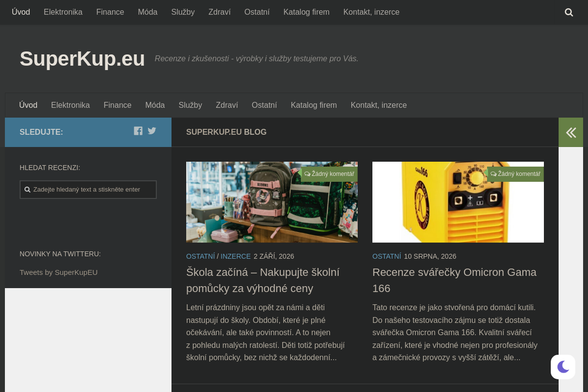
Task: Open Finance in top navigation bar
Action: coord(110,12)
